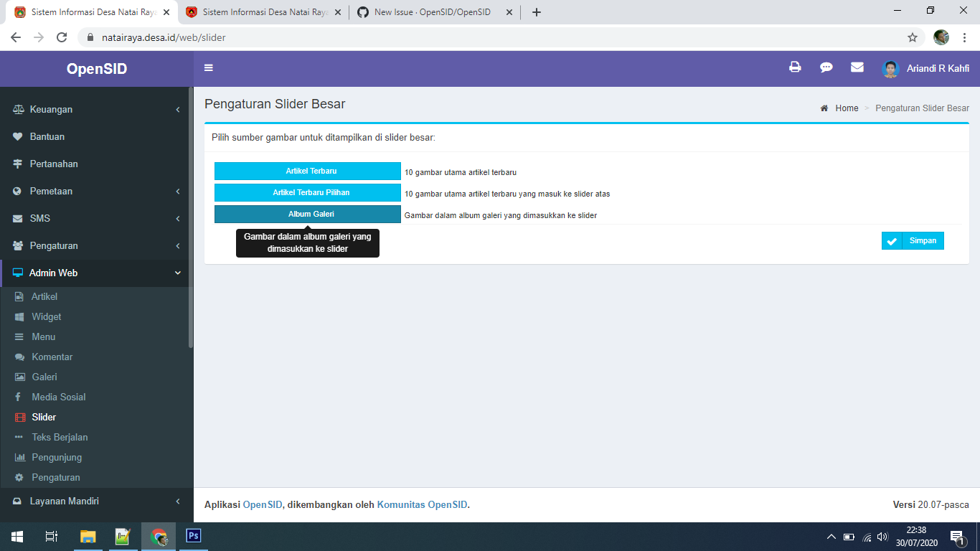
Task: Expand the Keuangan sidebar section
Action: coord(95,109)
